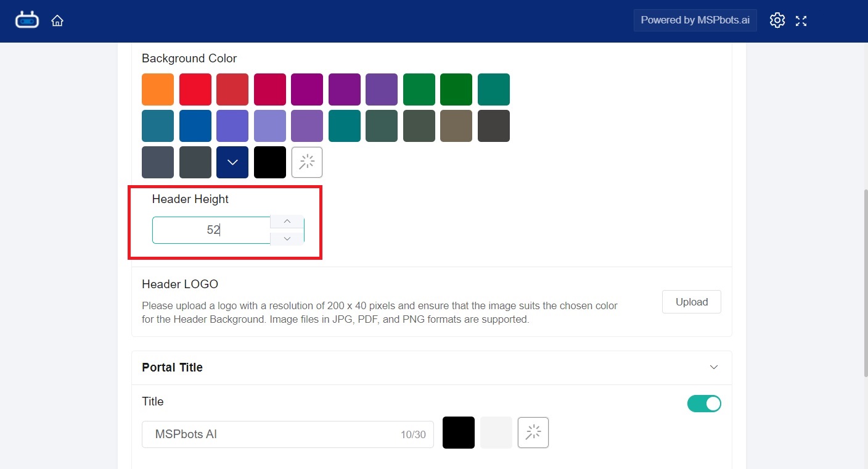Decrease Header Height using the down arrow
The width and height of the screenshot is (868, 469).
point(287,238)
